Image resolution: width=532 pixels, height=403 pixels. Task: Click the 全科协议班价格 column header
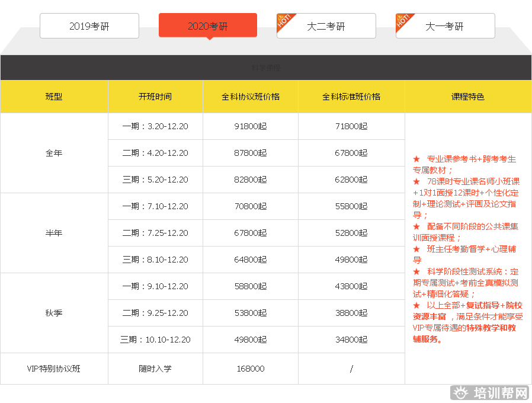tap(251, 97)
